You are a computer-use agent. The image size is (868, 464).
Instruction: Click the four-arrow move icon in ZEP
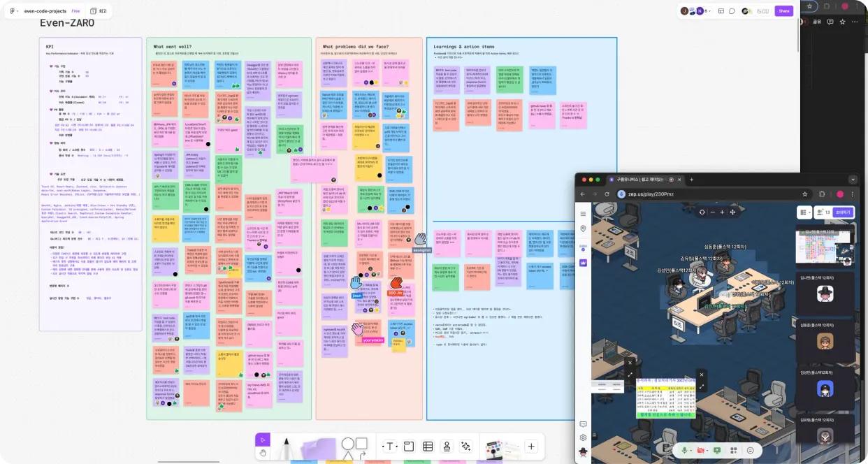pyautogui.click(x=732, y=212)
